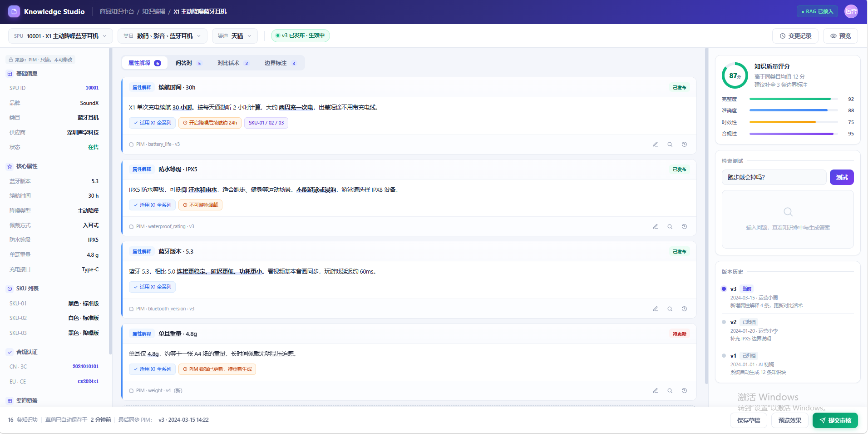Click the RAG 已接入 status badge
Viewport: 868px width, 434px height.
[817, 11]
